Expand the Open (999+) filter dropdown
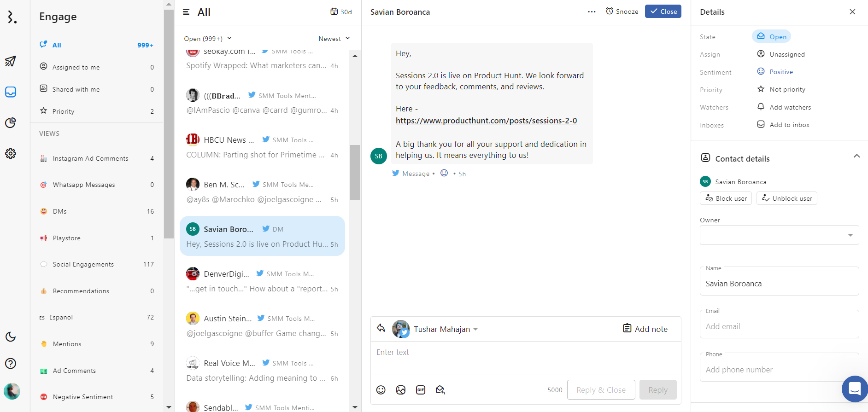 [208, 39]
